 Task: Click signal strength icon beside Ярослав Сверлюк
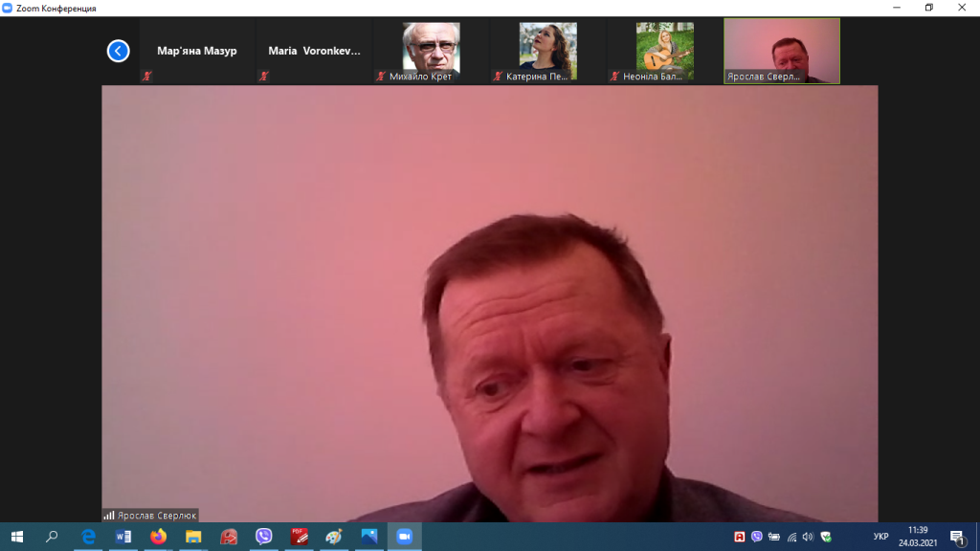coord(109,516)
